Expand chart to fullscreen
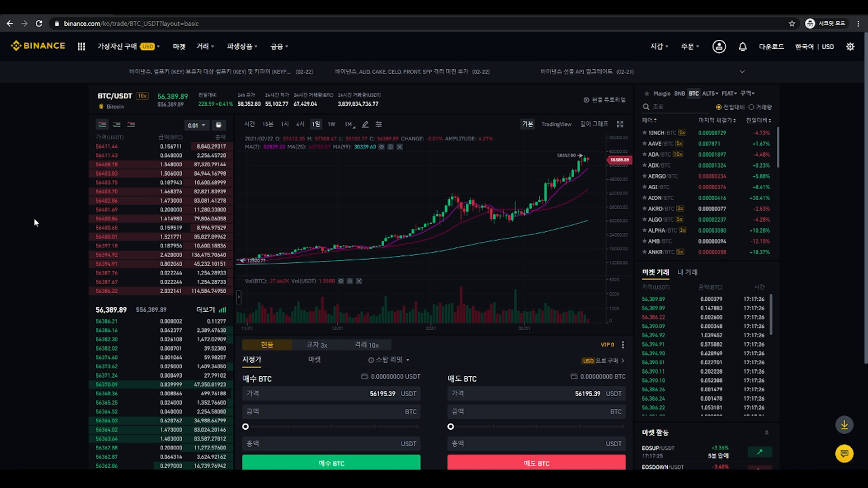Viewport: 868px width, 488px height. tap(620, 124)
